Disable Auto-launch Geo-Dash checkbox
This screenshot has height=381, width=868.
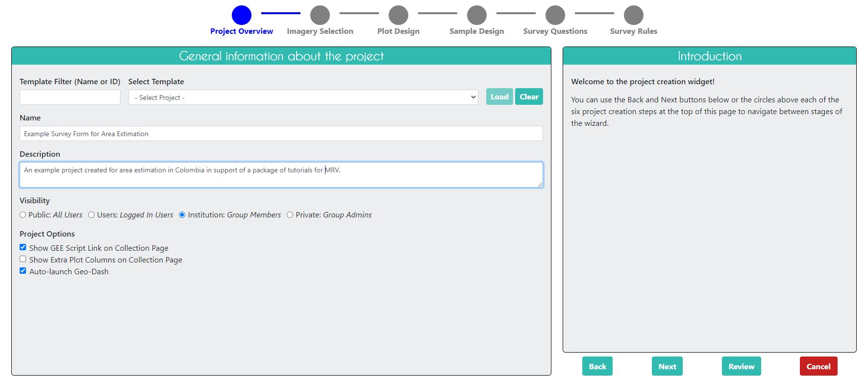[23, 271]
